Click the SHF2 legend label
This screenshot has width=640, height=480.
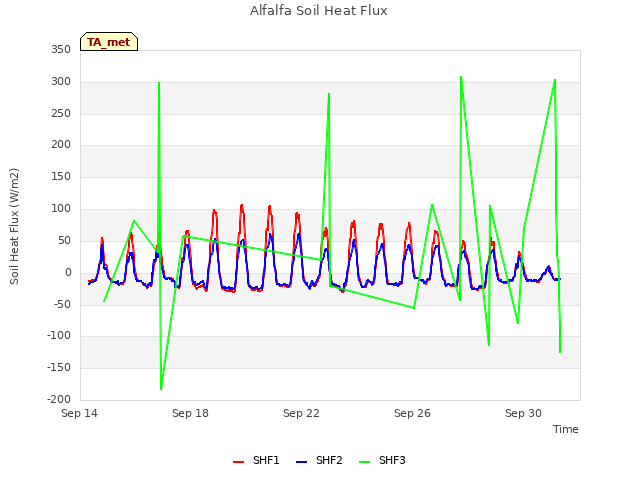pyautogui.click(x=329, y=460)
